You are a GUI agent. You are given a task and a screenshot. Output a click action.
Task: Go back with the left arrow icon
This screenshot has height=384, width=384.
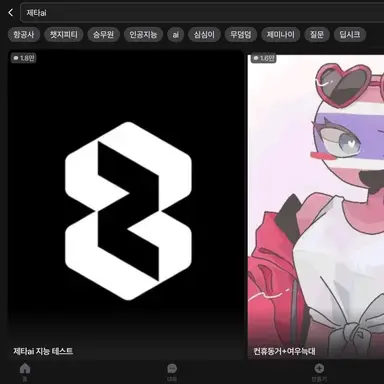point(11,13)
